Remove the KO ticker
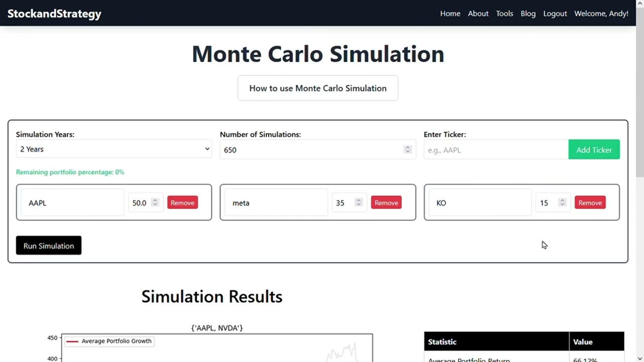The image size is (644, 362). (x=590, y=203)
